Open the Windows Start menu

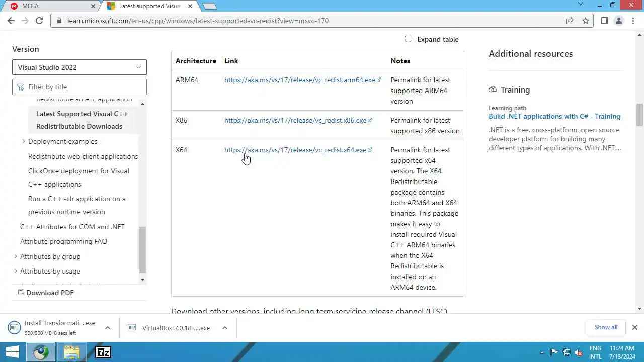(12, 352)
